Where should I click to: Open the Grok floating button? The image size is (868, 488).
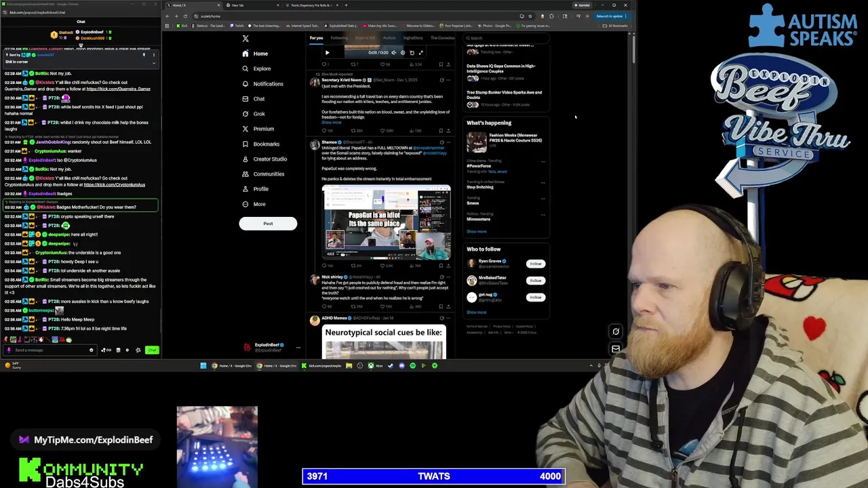tap(616, 332)
